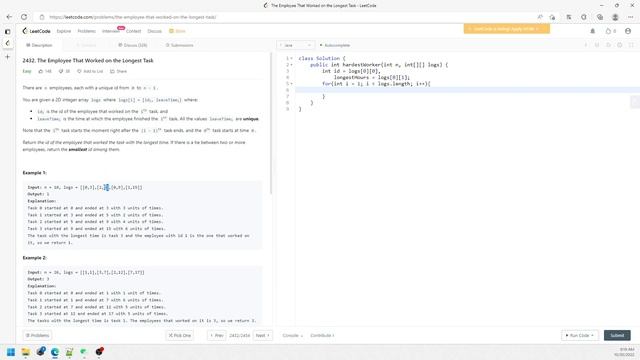Open File Explorer from taskbar
Screen dimensions: 640x360
25,352
